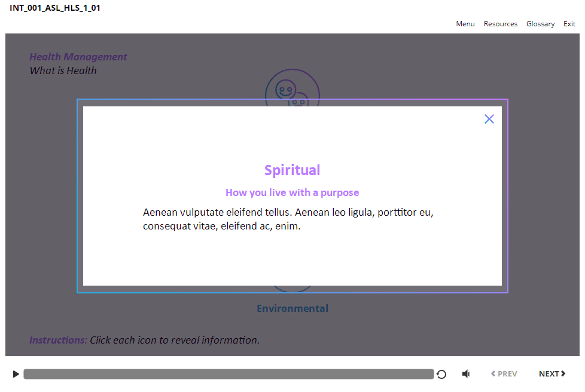Open the Glossary tab
This screenshot has width=585, height=392.
[540, 24]
